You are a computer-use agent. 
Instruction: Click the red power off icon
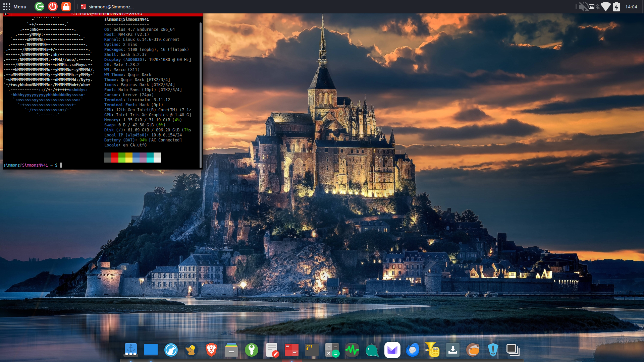point(53,6)
